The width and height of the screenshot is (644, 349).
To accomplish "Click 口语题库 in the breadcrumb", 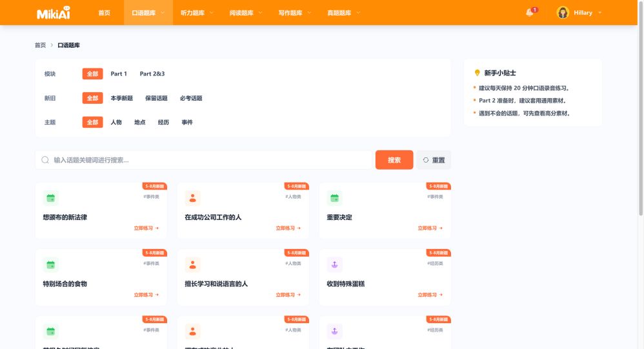I will 68,45.
